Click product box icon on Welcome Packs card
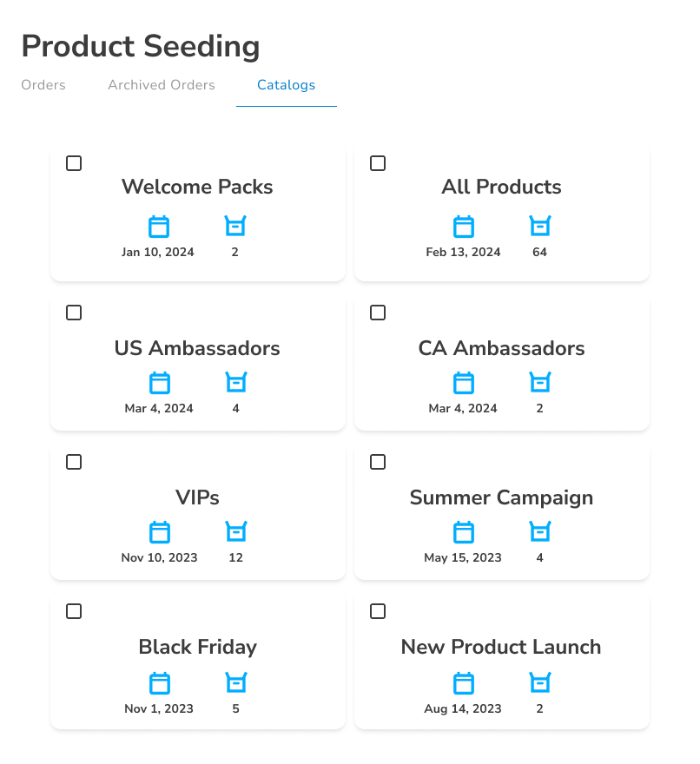The height and width of the screenshot is (764, 700). (x=235, y=226)
